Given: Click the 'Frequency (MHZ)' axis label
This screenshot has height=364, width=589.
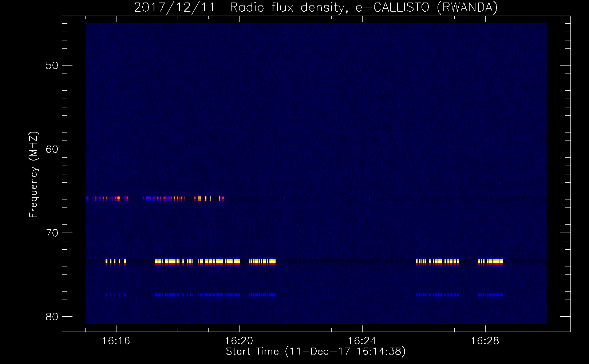Looking at the screenshot, I should pyautogui.click(x=33, y=175).
